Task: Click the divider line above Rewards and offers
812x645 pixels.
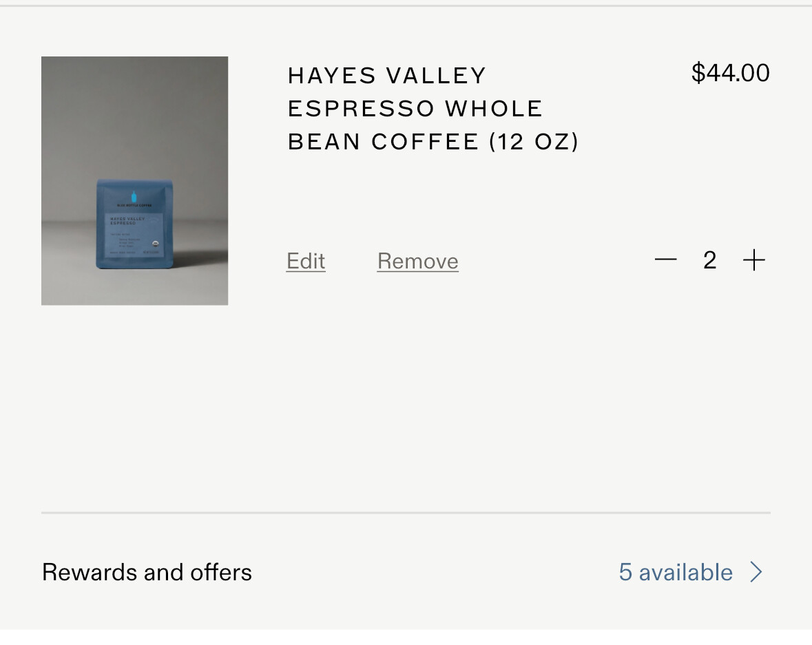Action: 406,513
